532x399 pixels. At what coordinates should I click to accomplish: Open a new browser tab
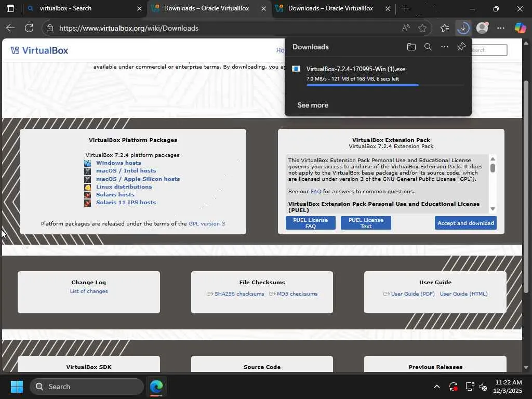(x=405, y=8)
